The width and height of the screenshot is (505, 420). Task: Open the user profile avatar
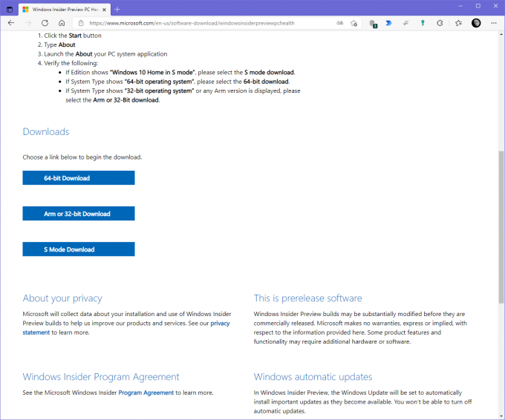[476, 23]
